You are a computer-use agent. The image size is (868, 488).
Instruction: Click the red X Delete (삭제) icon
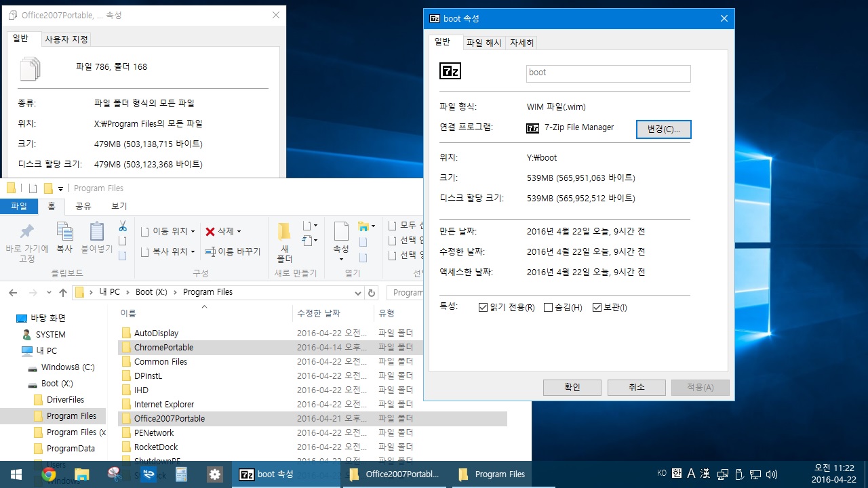(x=210, y=232)
